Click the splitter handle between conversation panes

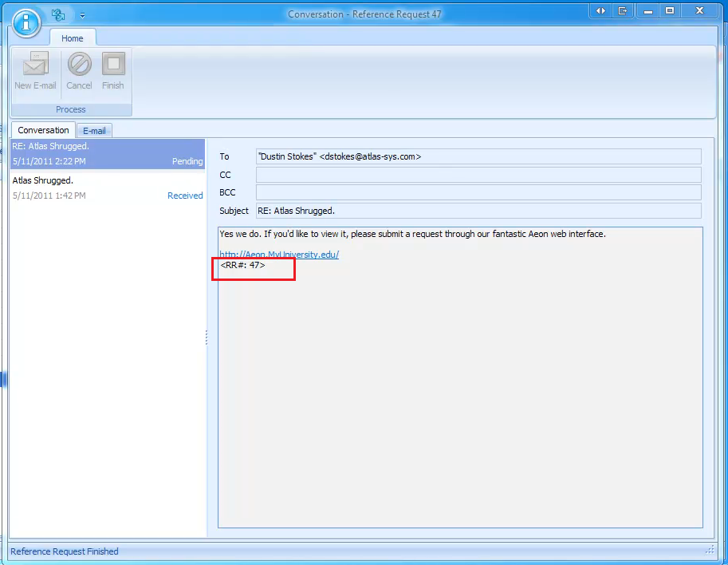pyautogui.click(x=207, y=338)
